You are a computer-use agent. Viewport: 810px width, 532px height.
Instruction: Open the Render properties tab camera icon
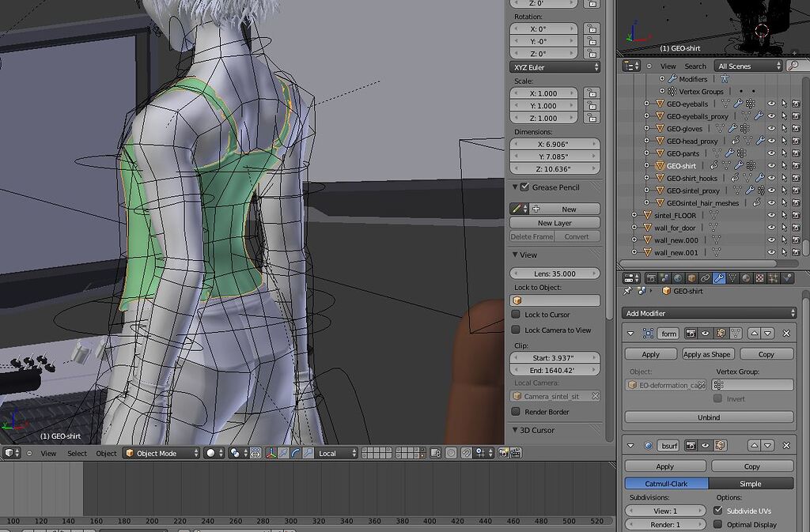click(651, 278)
